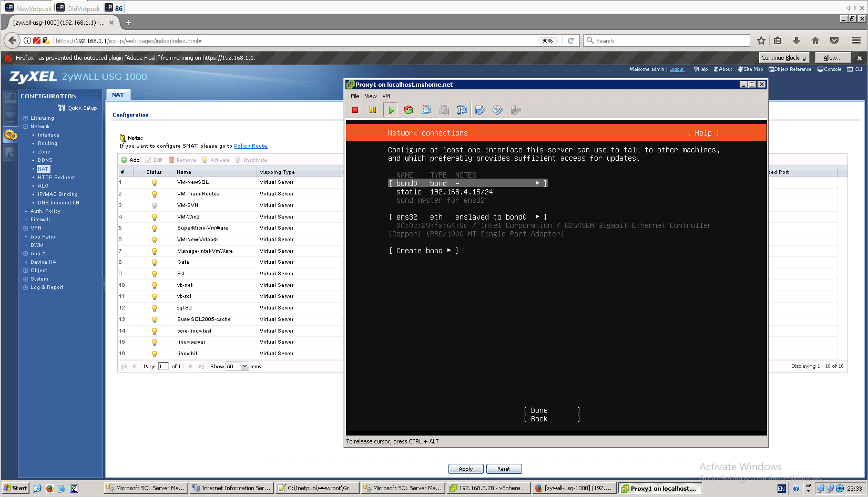The image size is (868, 497).
Task: Click the red stop VM button
Action: pos(355,110)
